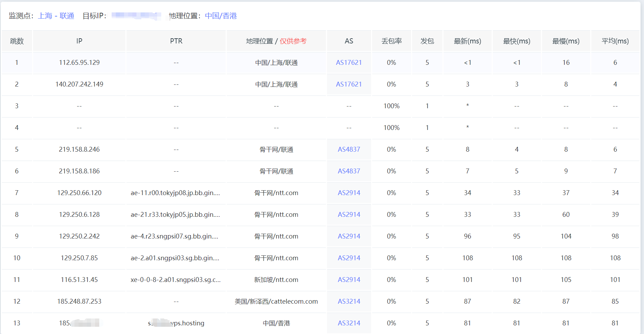Select IP cell 219.158.8.246
Image resolution: width=644 pixels, height=334 pixels.
point(79,149)
